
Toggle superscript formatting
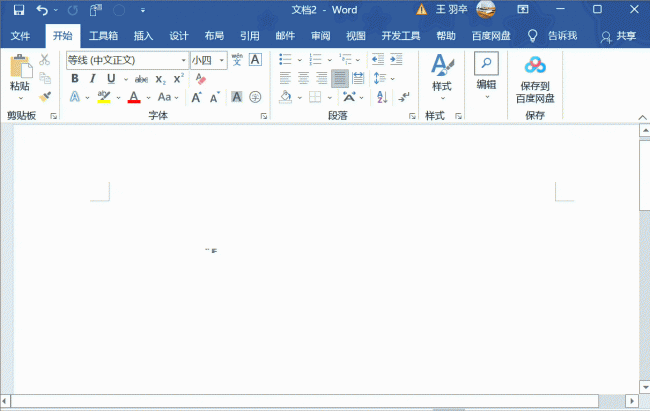coord(179,78)
